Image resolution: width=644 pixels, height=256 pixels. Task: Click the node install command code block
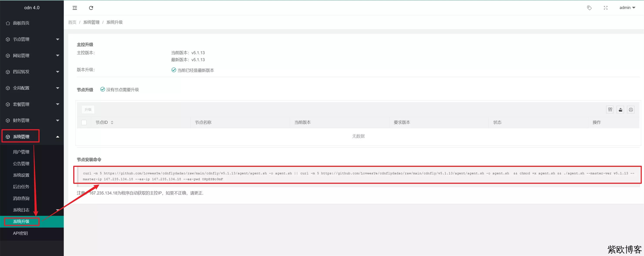357,176
